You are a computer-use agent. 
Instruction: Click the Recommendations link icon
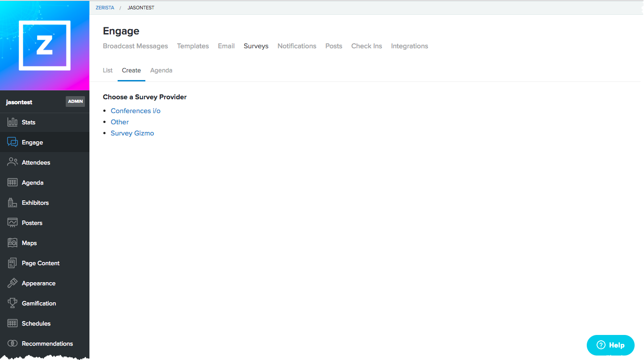coord(13,343)
